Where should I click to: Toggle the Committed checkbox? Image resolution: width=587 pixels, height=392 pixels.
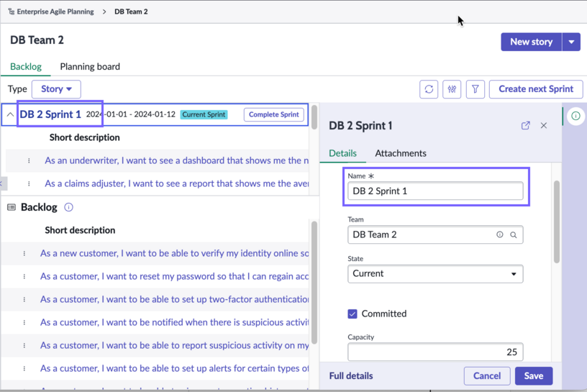pyautogui.click(x=352, y=314)
